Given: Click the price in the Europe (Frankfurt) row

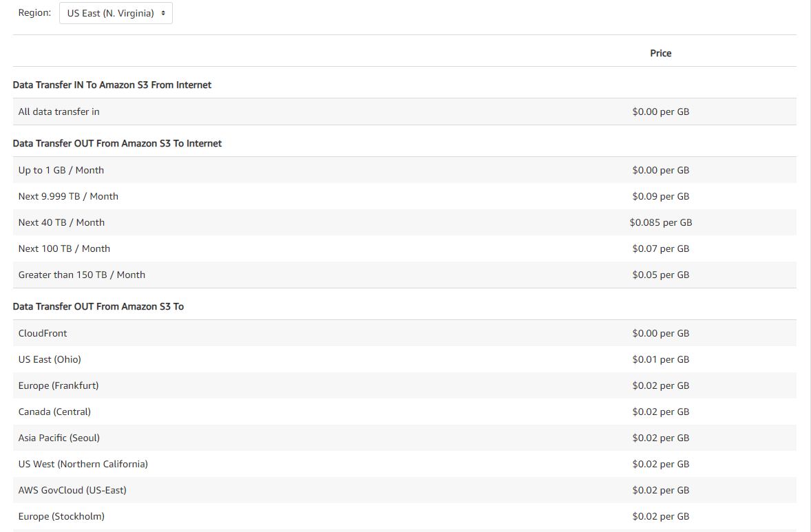Looking at the screenshot, I should point(660,385).
